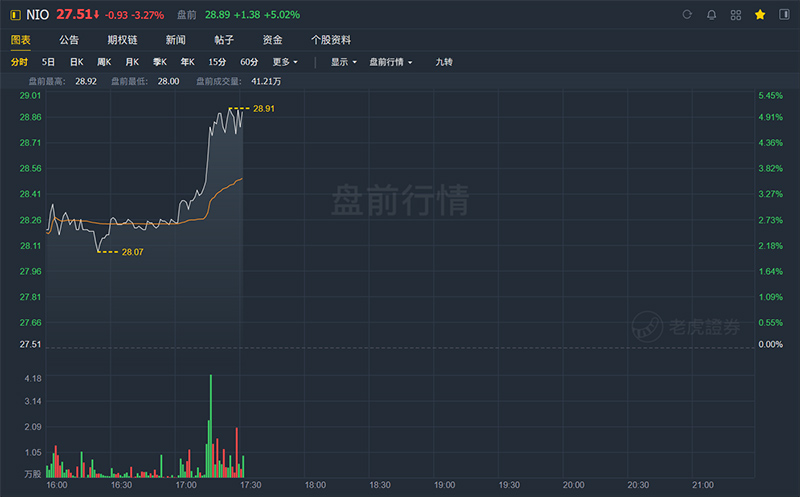Toggle the 九转 indicator
Screen dimensions: 800x497
point(444,62)
